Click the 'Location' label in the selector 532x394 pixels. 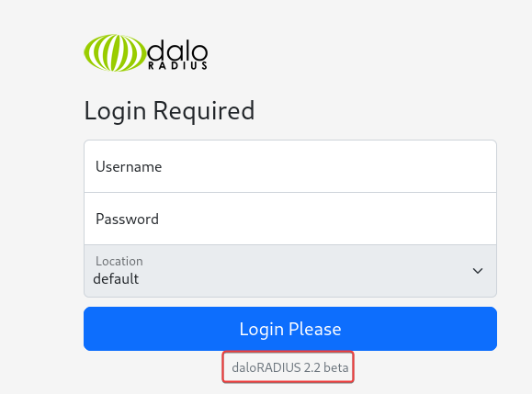[x=119, y=261]
